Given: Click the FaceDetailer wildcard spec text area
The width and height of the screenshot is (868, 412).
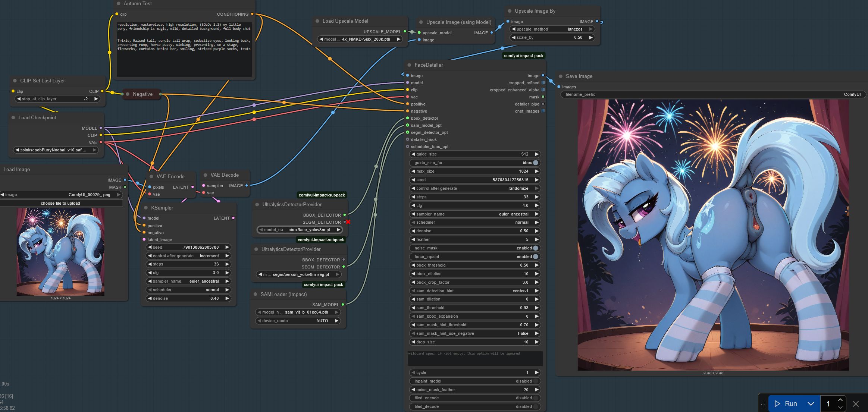Looking at the screenshot, I should (x=475, y=358).
